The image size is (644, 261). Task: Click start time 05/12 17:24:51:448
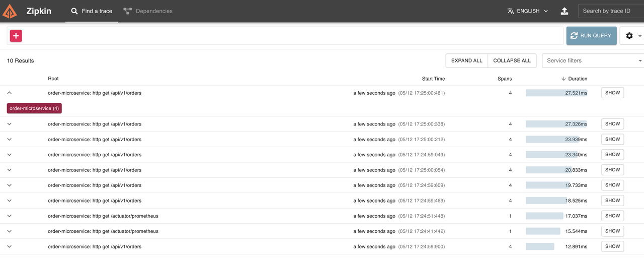(x=422, y=216)
